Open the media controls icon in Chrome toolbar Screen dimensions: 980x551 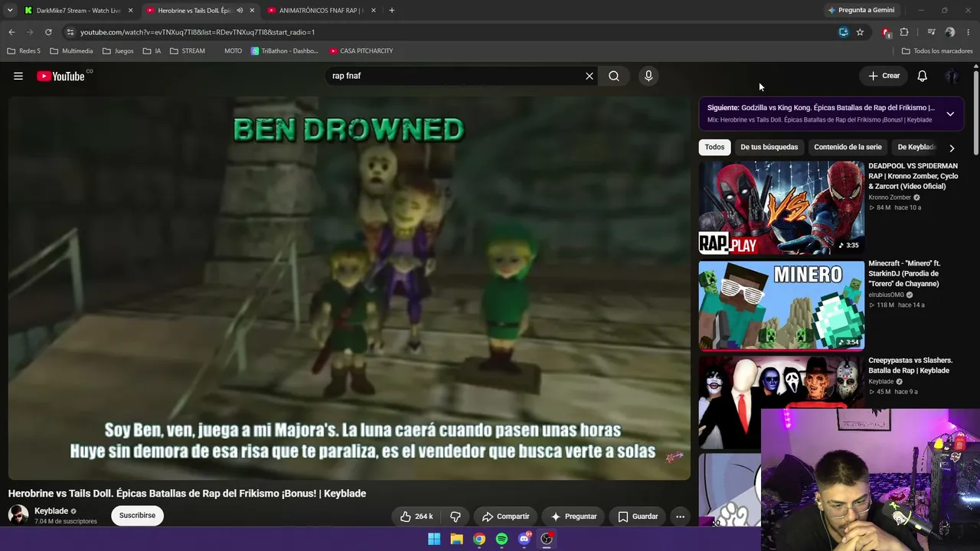coord(931,32)
